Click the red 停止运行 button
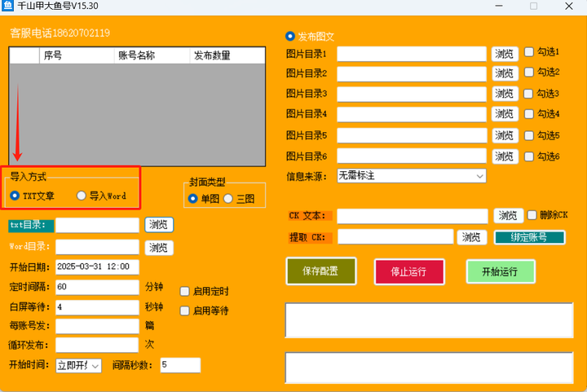Viewport: 587px width, 392px height. [x=409, y=272]
